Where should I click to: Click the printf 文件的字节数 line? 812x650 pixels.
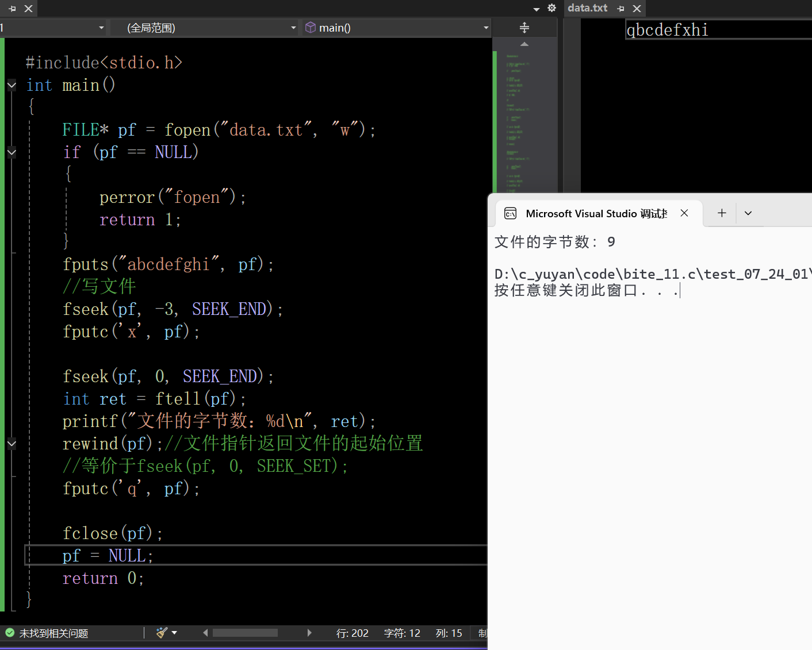click(219, 421)
